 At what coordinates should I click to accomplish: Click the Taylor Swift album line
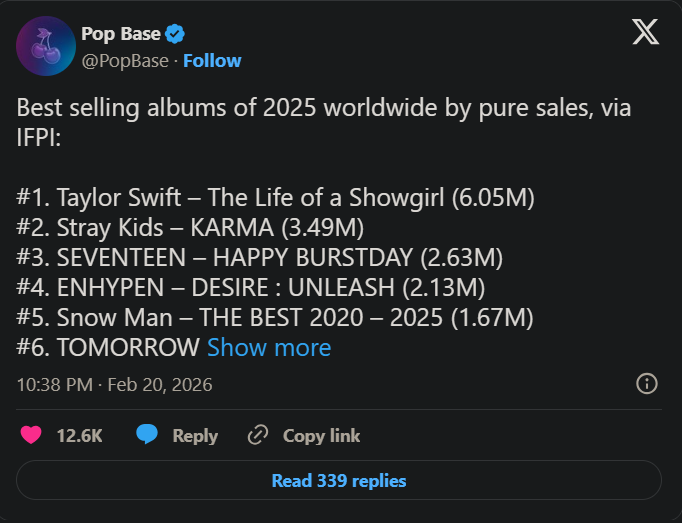pos(275,198)
